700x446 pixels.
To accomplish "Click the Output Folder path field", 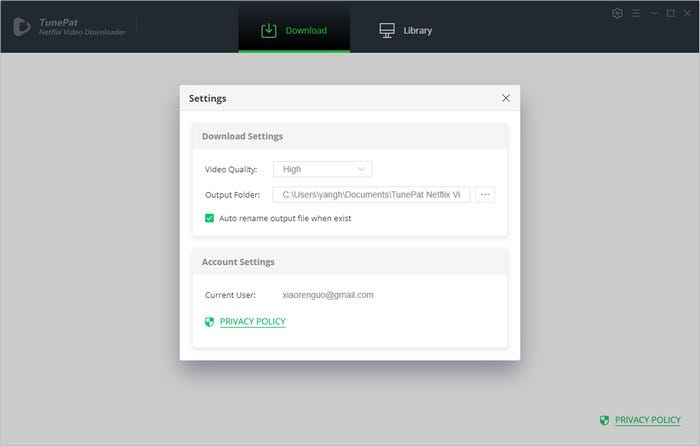I will (371, 195).
